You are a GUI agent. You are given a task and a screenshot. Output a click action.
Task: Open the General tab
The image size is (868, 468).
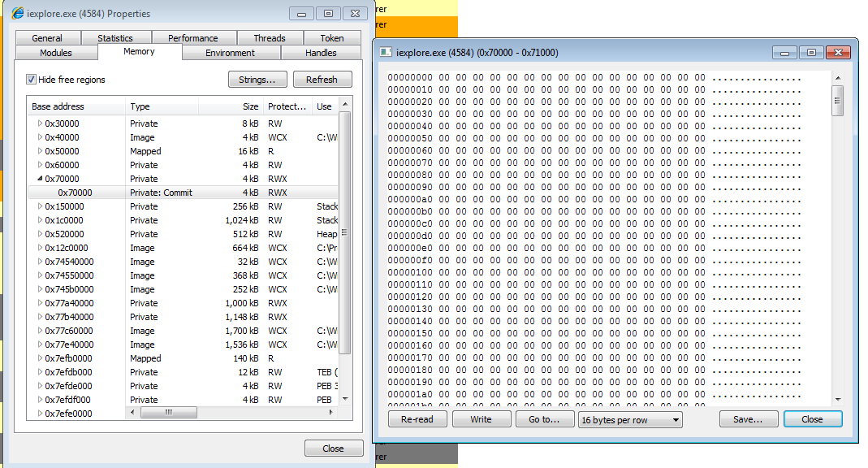(47, 37)
